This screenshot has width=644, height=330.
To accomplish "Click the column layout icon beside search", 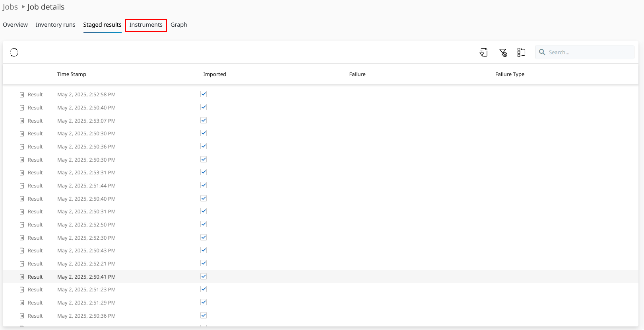I will (521, 52).
